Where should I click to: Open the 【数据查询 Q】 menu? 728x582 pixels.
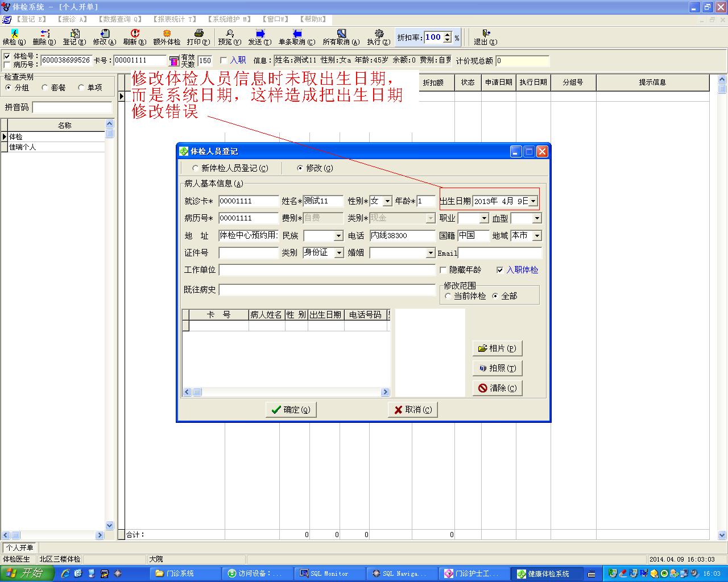(x=119, y=19)
